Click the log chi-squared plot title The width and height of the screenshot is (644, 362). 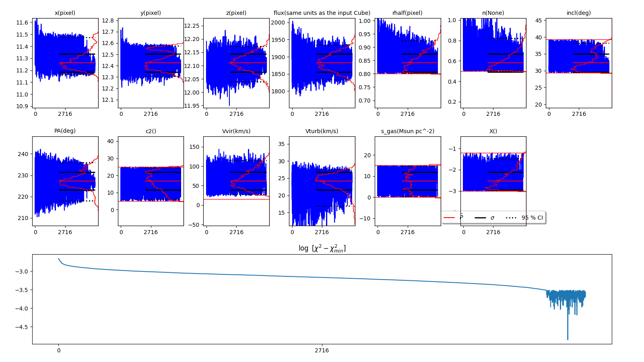click(322, 249)
